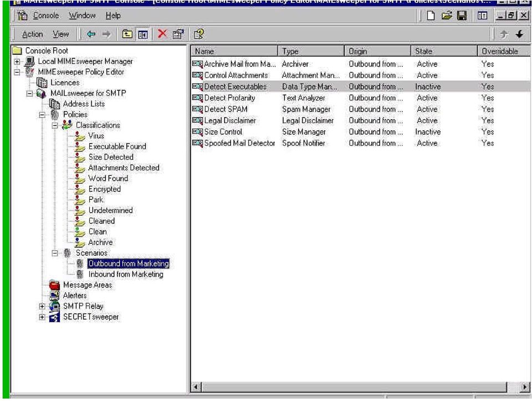
Task: Click the red Delete X icon
Action: tap(162, 34)
